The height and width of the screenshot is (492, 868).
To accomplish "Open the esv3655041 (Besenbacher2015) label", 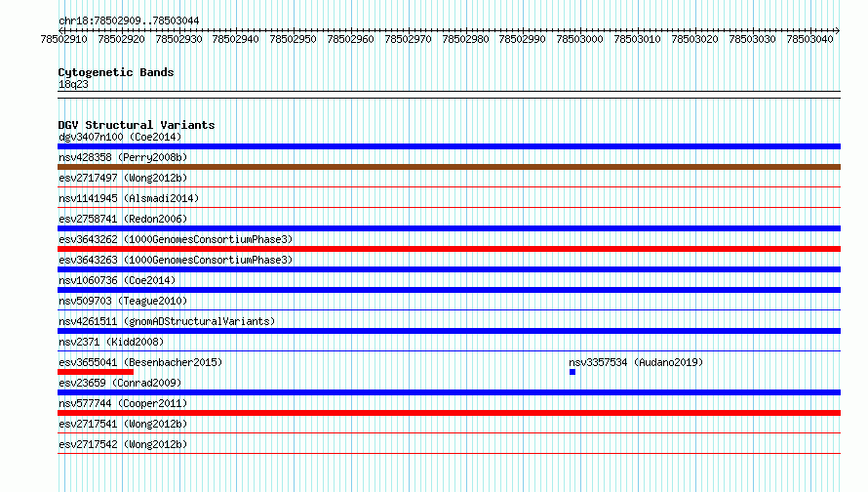I will 140,362.
